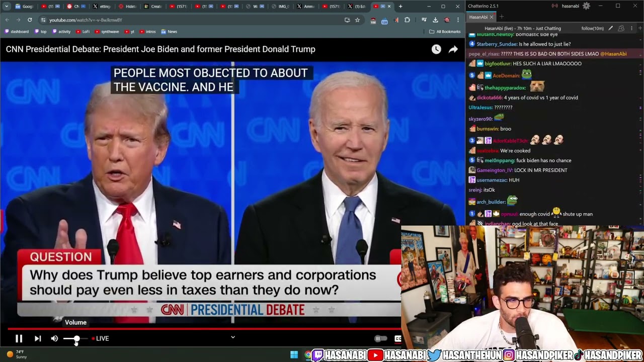Toggle follow(10m) chat mode label
Viewport: 644px width, 362px height.
pos(593,28)
